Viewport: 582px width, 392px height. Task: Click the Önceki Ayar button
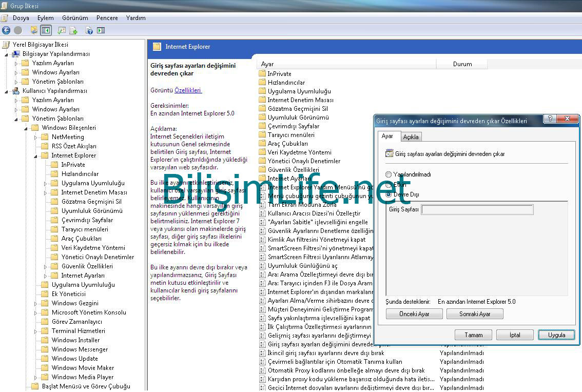point(414,314)
